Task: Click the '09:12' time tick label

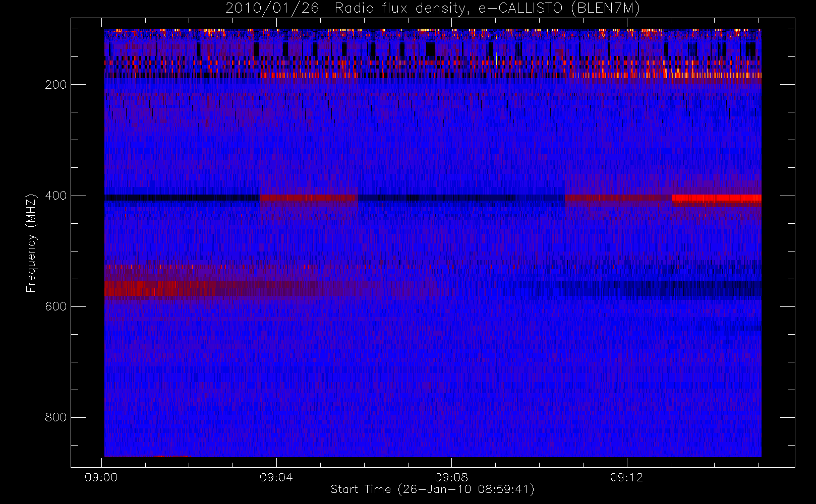Action: click(x=626, y=477)
